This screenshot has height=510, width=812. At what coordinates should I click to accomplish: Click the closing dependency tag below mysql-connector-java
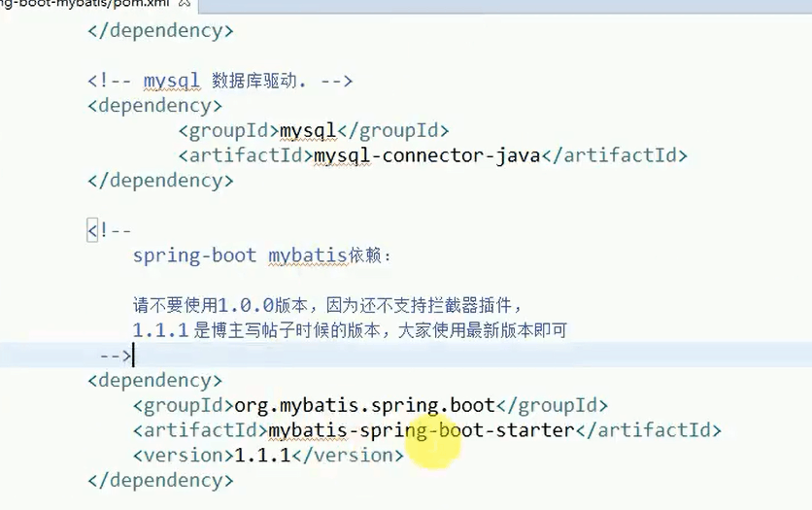160,181
